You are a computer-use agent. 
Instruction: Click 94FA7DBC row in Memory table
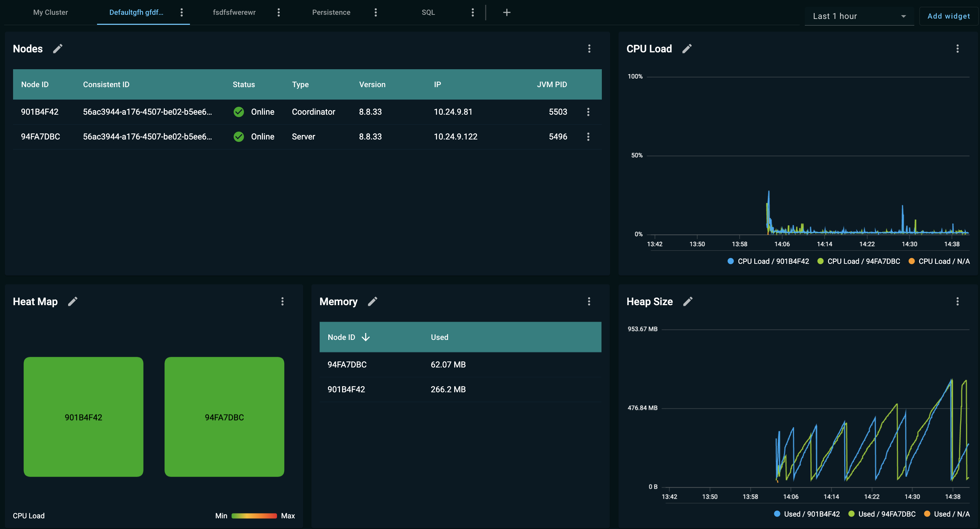click(x=460, y=365)
